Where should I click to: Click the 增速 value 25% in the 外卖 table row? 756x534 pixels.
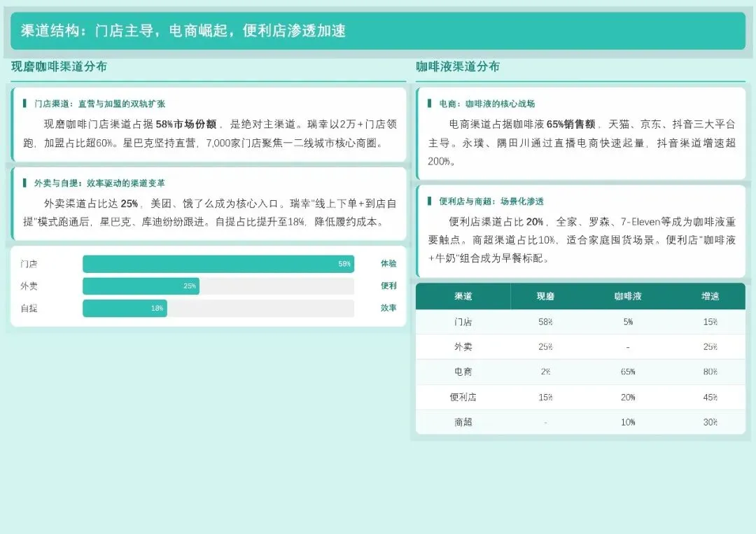point(710,347)
